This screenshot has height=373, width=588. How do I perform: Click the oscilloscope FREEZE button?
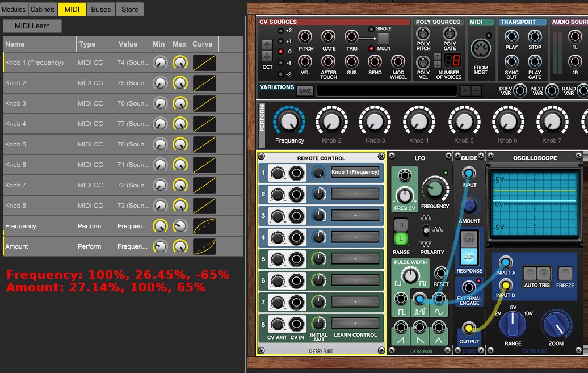point(565,274)
